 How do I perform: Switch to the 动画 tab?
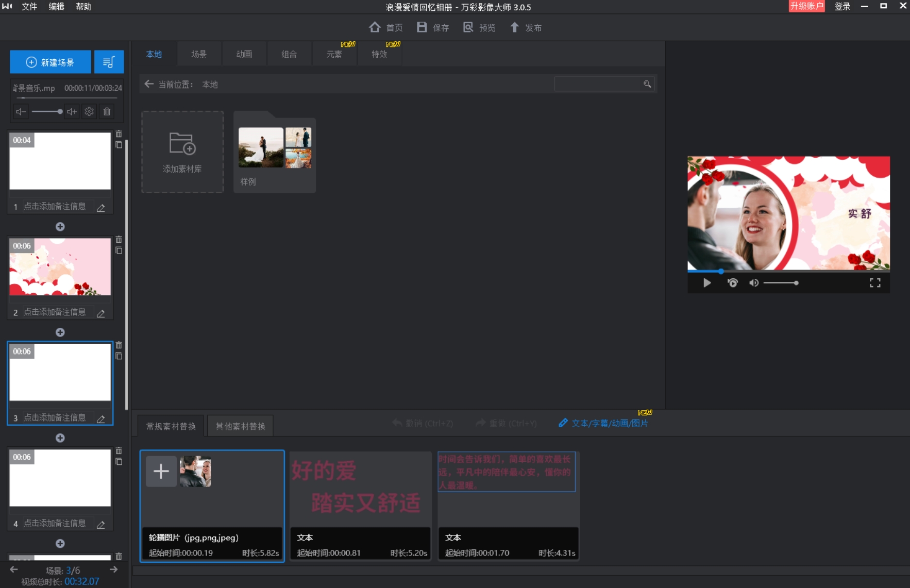tap(244, 54)
